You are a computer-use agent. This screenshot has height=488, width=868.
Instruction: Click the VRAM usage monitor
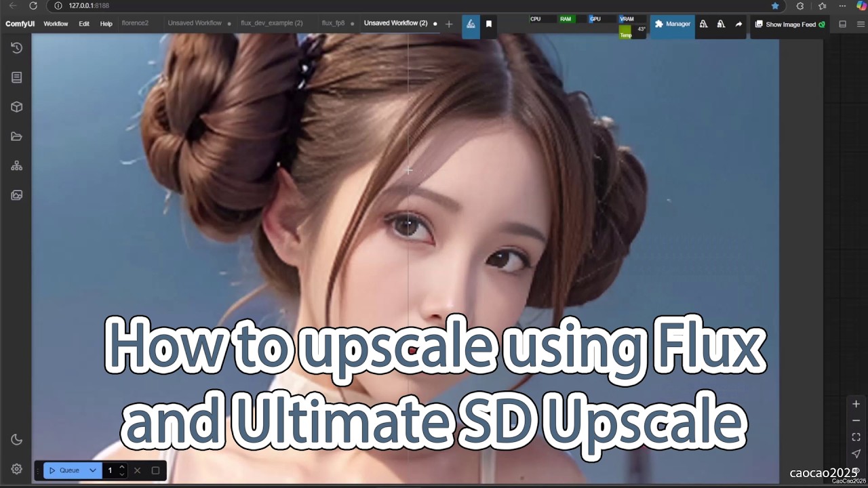point(631,19)
